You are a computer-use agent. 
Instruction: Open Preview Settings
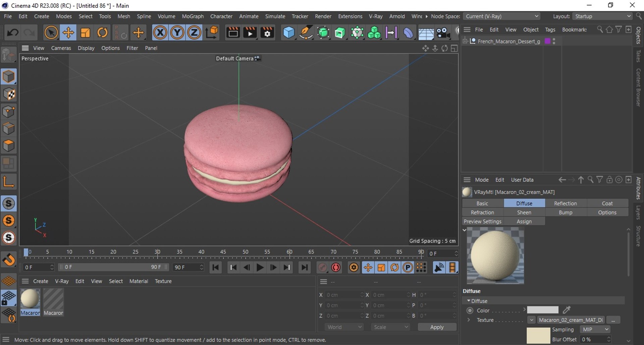[x=482, y=221]
